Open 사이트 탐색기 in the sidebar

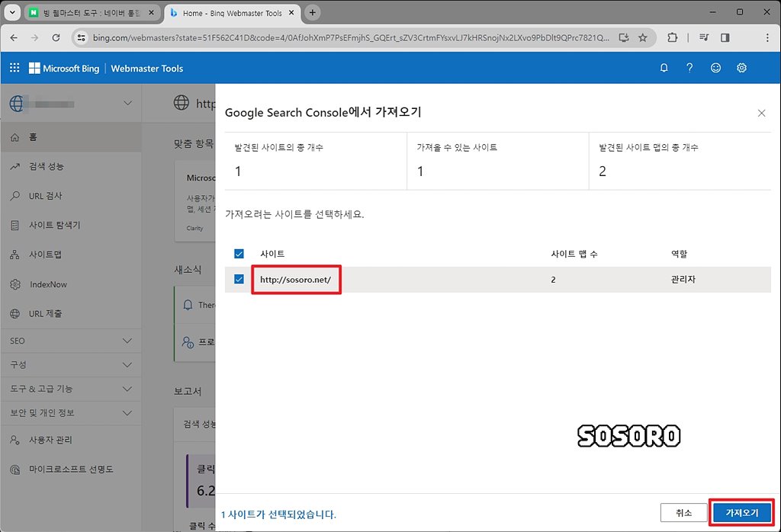(71, 226)
